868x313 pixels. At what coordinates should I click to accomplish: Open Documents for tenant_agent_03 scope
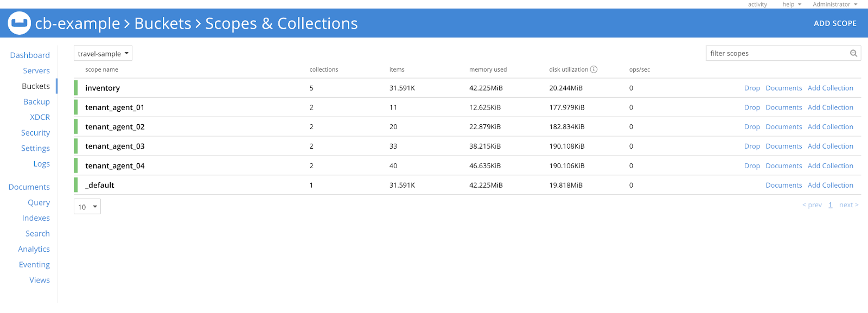(x=783, y=146)
